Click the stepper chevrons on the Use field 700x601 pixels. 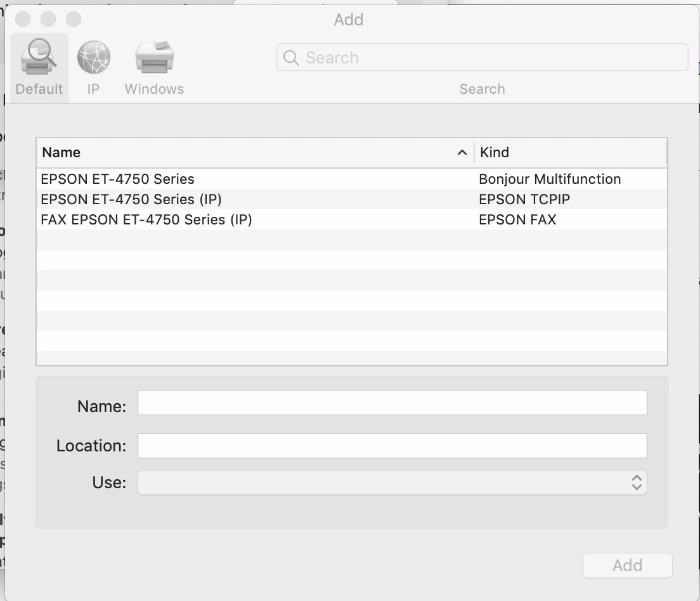tap(637, 482)
